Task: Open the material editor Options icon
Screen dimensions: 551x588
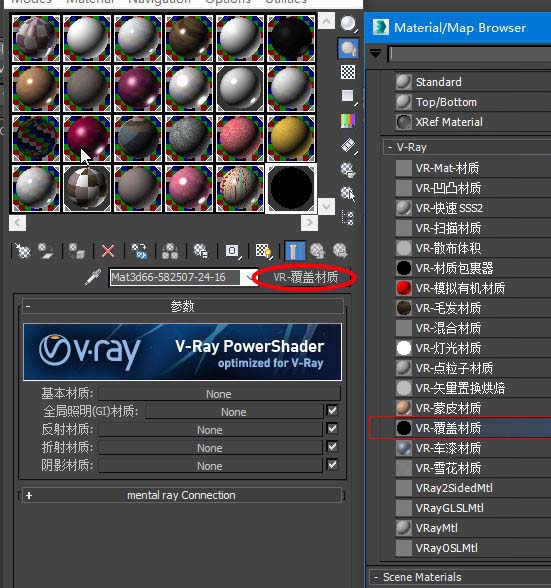Action: pyautogui.click(x=348, y=170)
